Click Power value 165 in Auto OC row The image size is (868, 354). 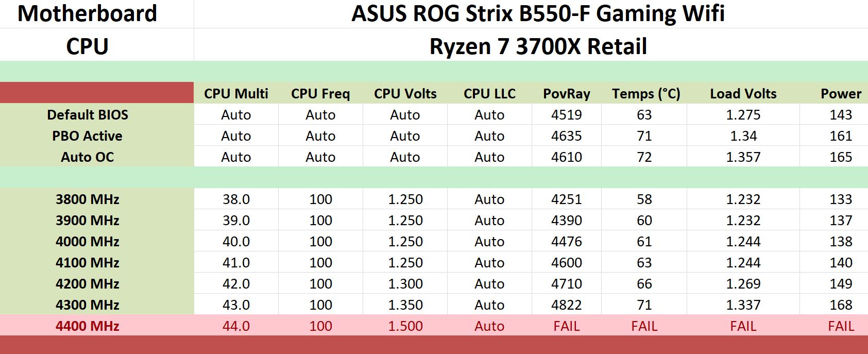[841, 157]
